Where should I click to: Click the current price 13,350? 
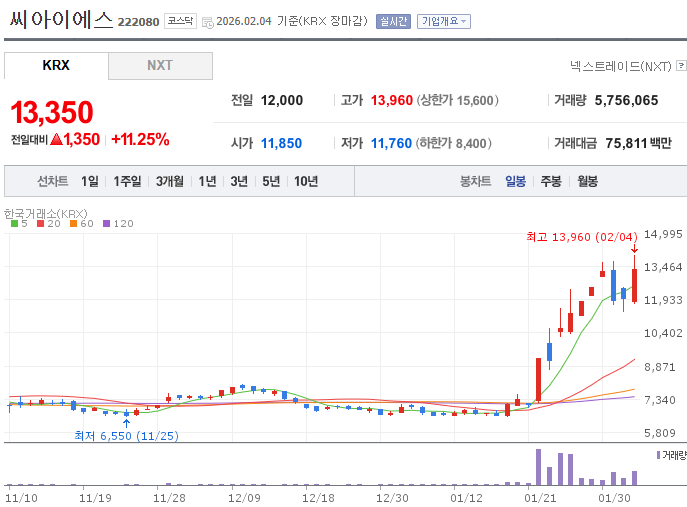[52, 112]
